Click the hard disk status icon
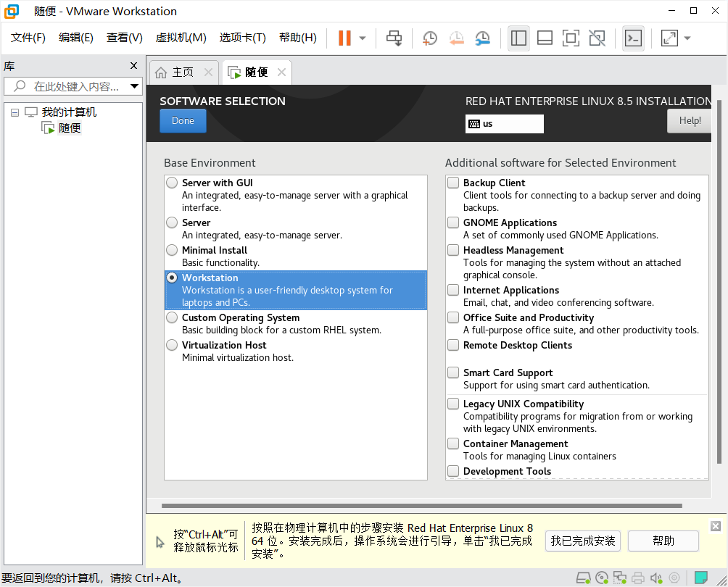This screenshot has width=728, height=587. point(584,578)
